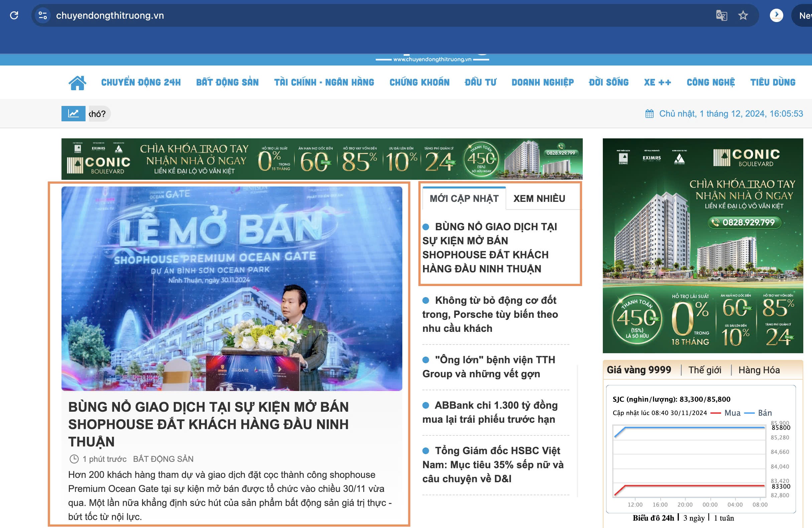Select Biểu đồ 24h chart range
The height and width of the screenshot is (528, 812).
pos(653,518)
